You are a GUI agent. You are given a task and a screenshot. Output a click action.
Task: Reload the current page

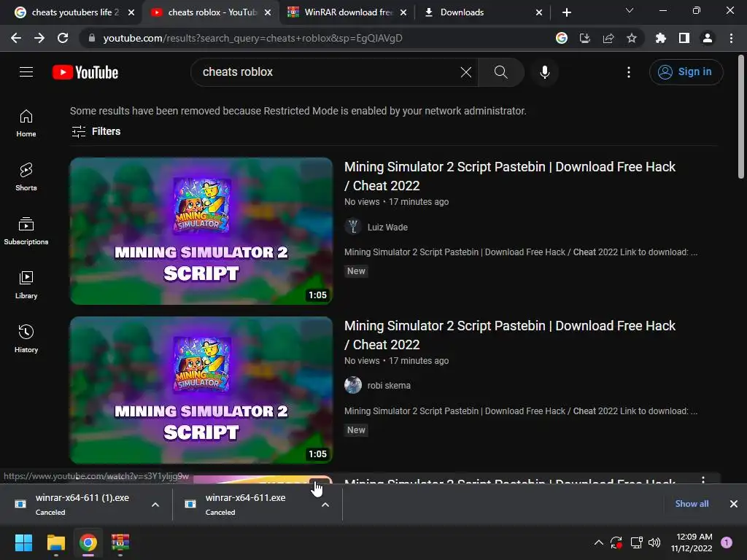point(63,38)
